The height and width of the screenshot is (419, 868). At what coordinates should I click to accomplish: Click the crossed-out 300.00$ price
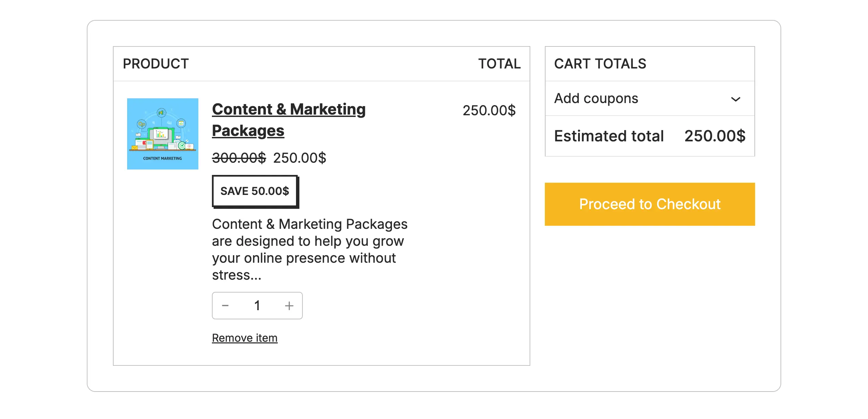239,158
